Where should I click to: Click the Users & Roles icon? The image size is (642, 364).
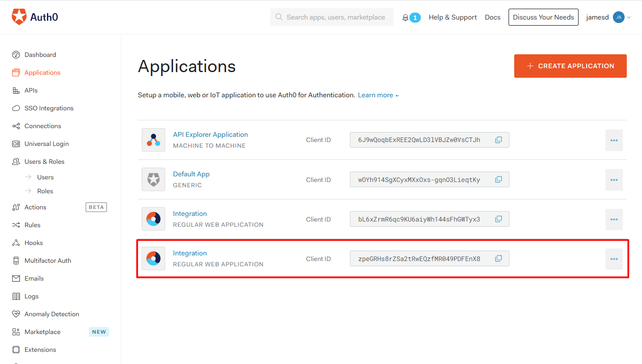coord(16,162)
